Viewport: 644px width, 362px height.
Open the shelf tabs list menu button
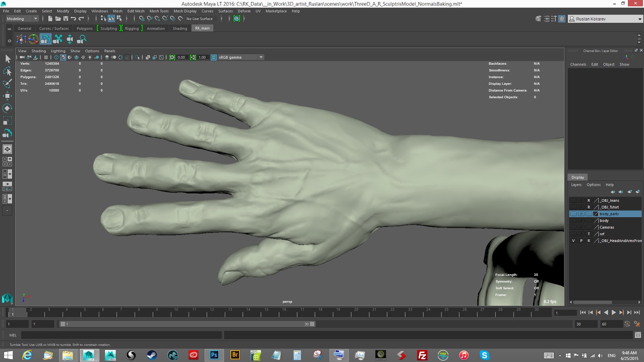click(9, 29)
